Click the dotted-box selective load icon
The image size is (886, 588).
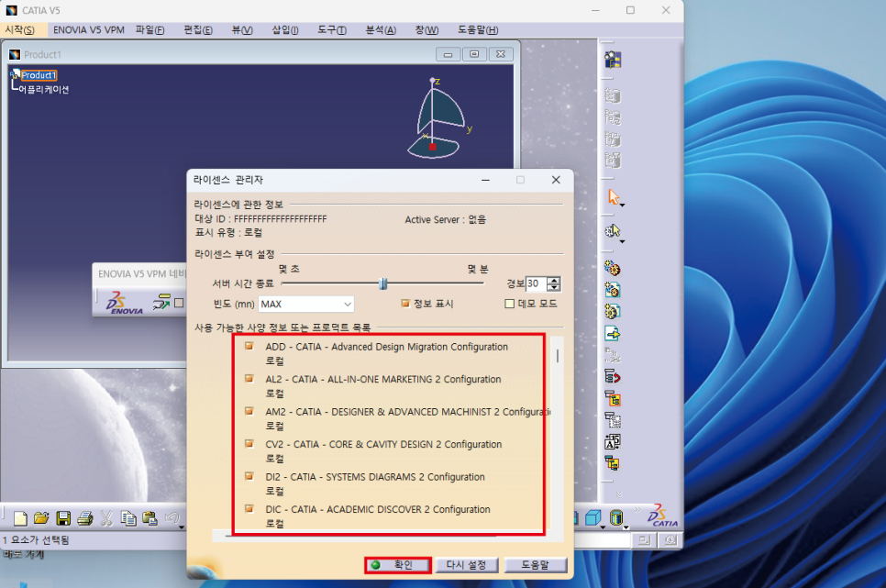pos(613,420)
